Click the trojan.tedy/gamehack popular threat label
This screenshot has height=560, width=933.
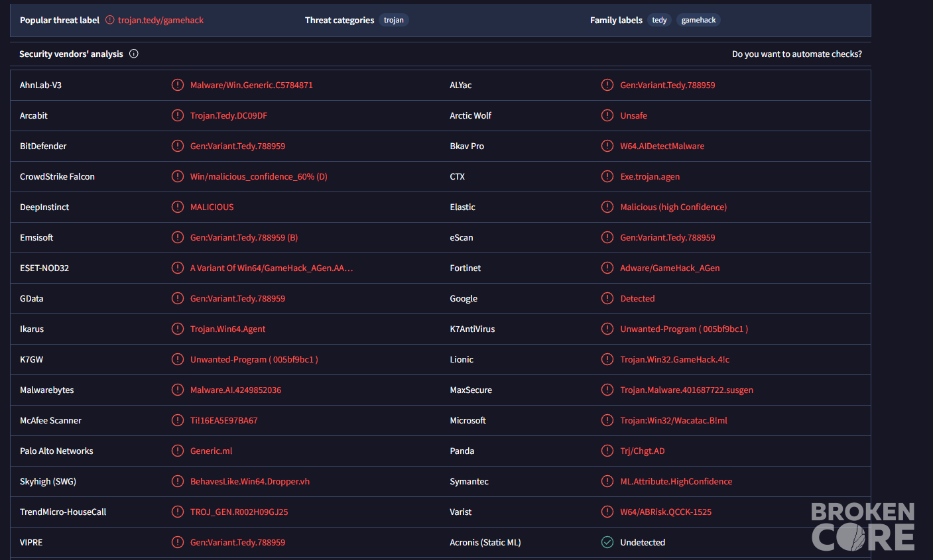point(161,20)
